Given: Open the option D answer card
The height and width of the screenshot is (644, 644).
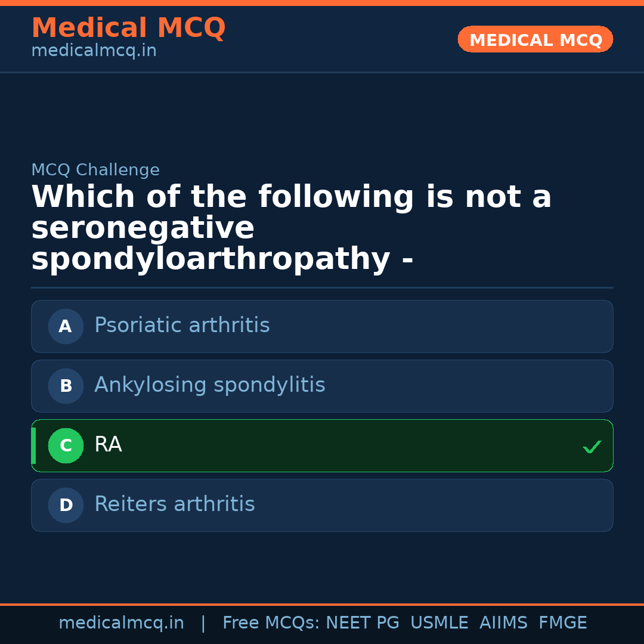Looking at the screenshot, I should coord(322,505).
